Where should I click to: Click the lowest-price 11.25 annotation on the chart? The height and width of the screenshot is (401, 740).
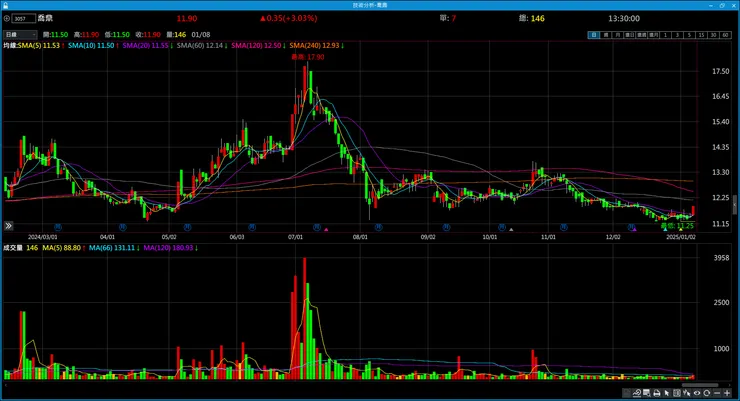coord(677,226)
